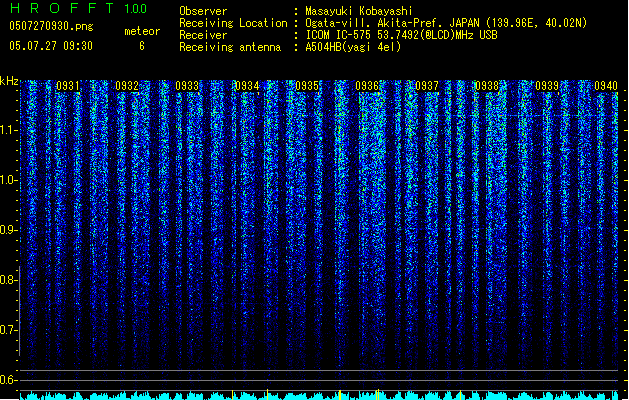Click the ICOM IC-575 receiver text

click(401, 35)
